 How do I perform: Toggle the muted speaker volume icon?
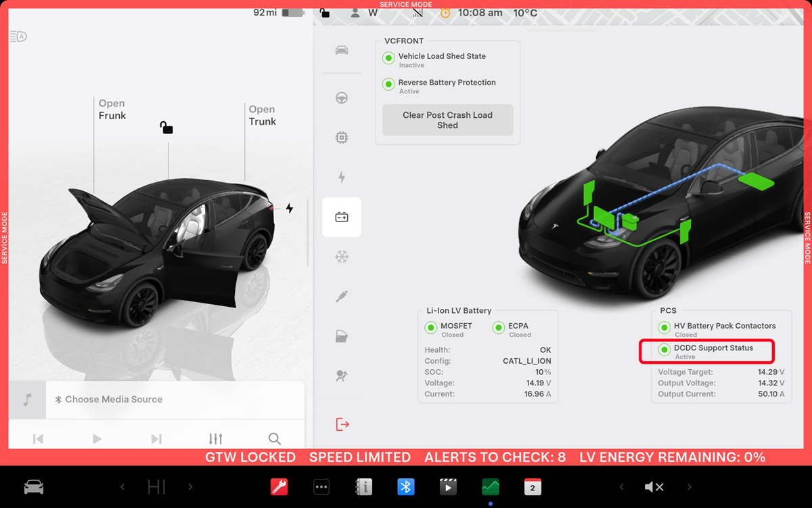(x=654, y=487)
